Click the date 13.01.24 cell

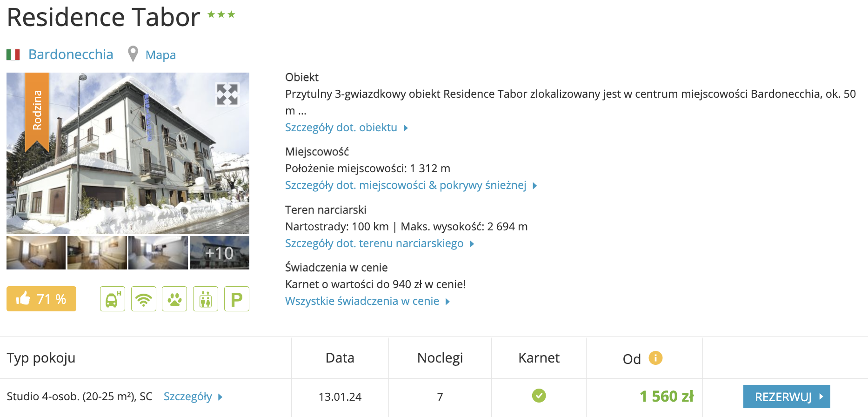pos(340,397)
